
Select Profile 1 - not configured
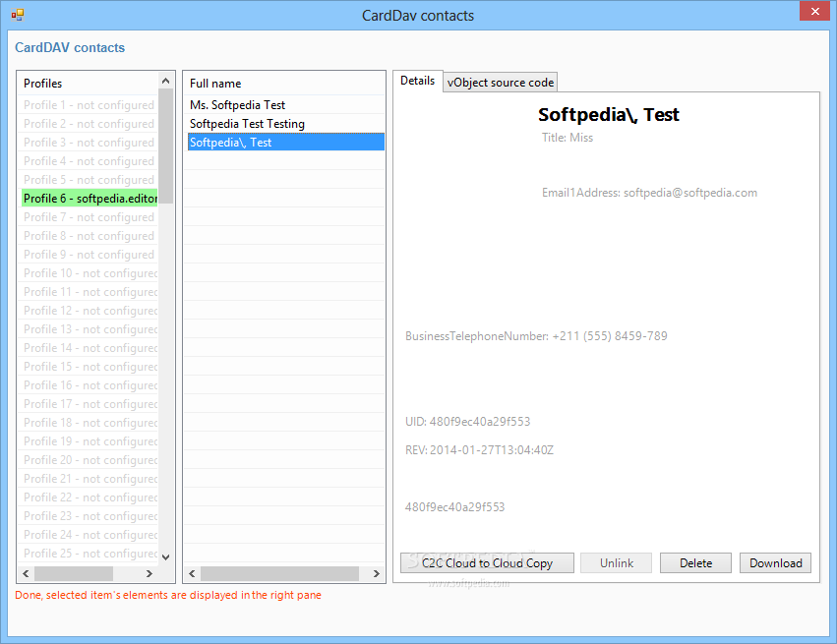click(90, 105)
